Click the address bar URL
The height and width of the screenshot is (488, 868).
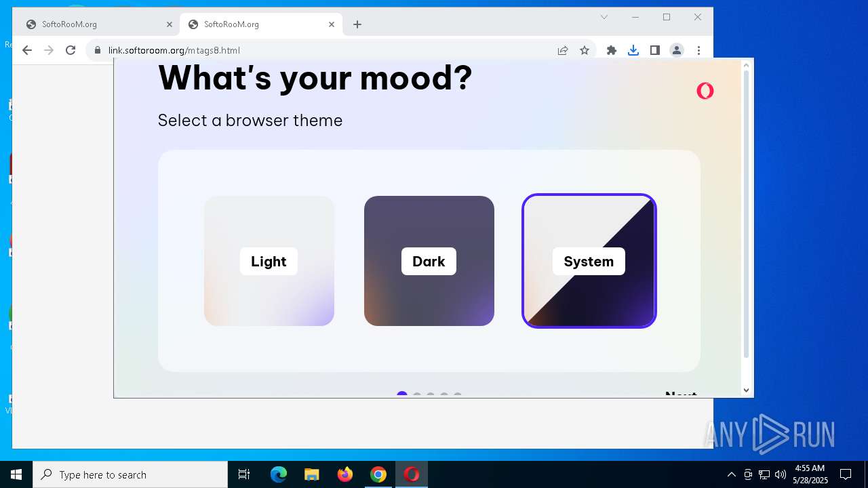pyautogui.click(x=174, y=50)
